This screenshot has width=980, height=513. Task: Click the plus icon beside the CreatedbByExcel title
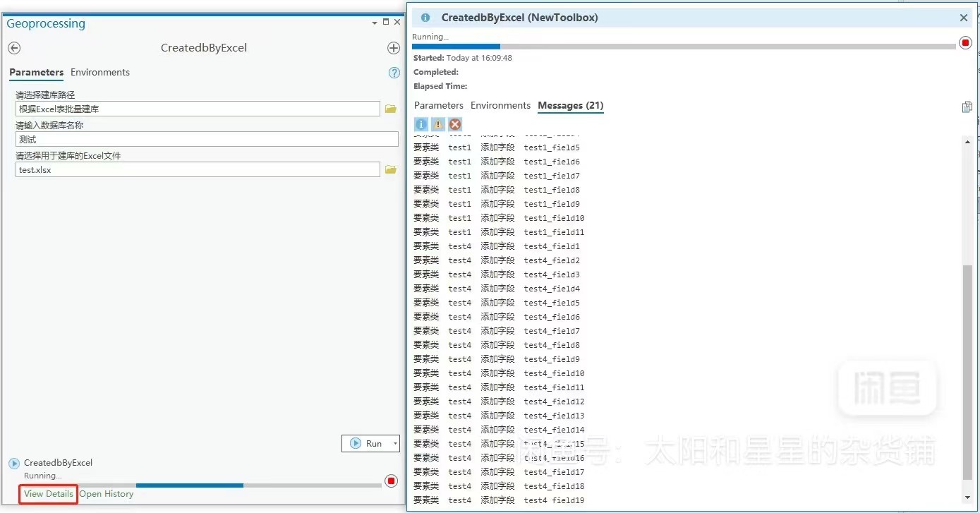394,48
